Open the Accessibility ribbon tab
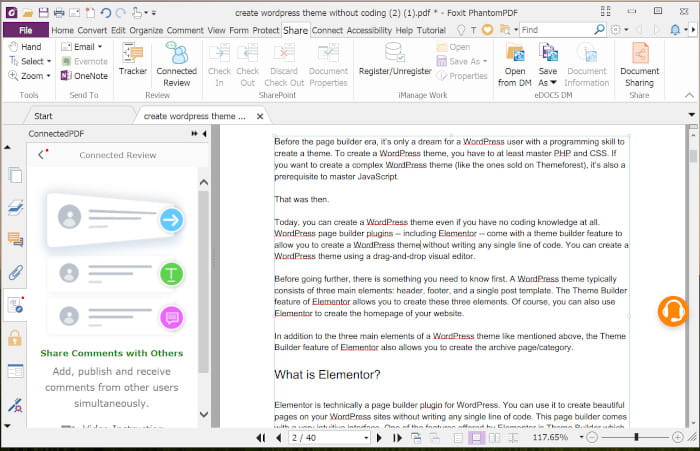Viewport: 700px width, 451px height. (x=369, y=30)
